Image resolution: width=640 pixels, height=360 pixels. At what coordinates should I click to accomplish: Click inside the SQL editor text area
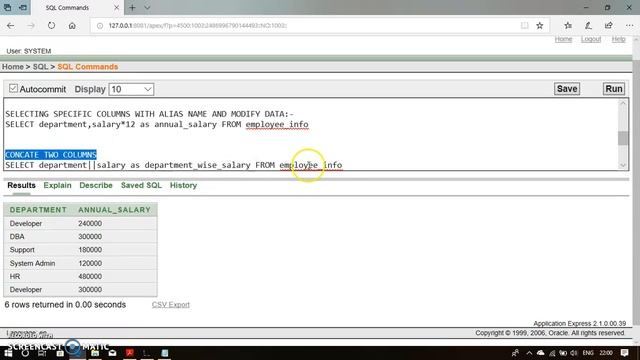[x=311, y=134]
